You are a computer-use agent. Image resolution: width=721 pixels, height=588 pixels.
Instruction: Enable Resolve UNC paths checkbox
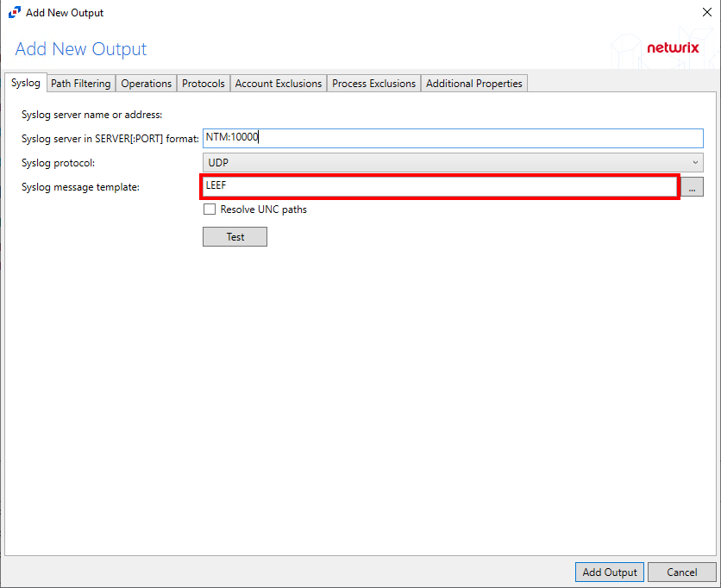[209, 210]
